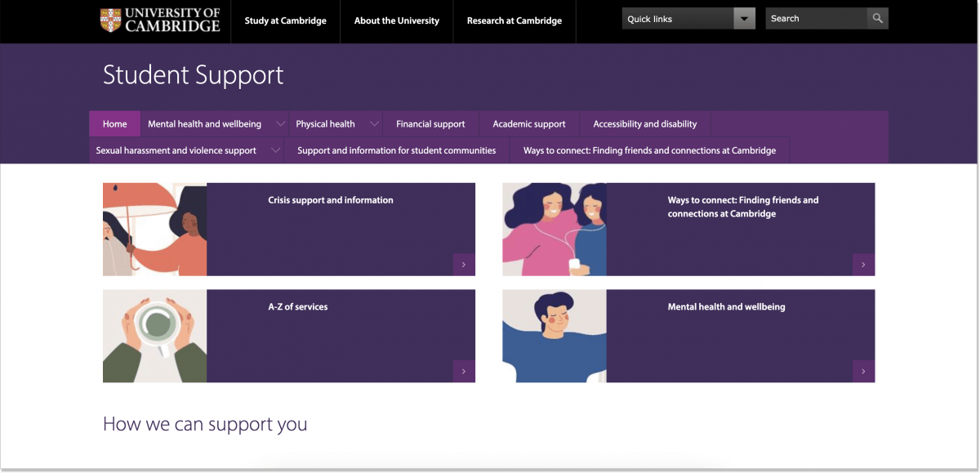Expand the Quick links dropdown
Screen dimensions: 980x473
[742, 17]
